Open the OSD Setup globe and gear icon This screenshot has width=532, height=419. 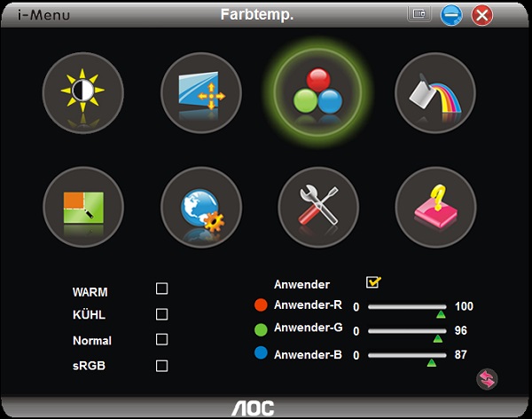201,207
